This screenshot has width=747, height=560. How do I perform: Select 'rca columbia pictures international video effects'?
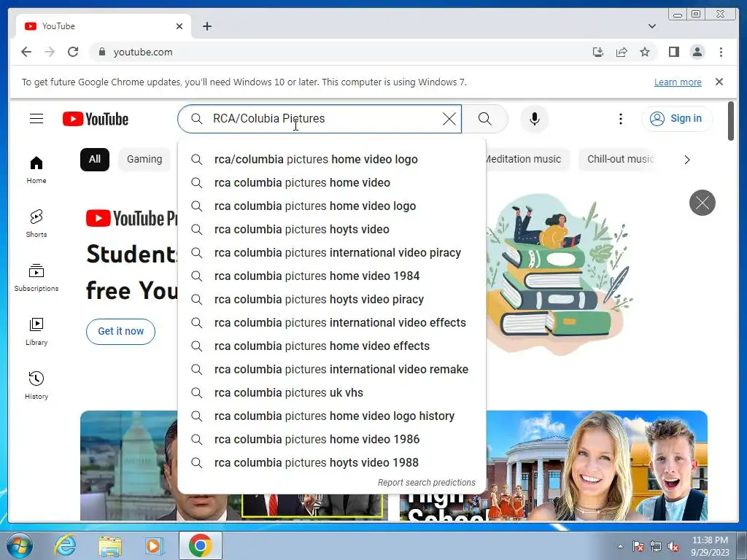(x=332, y=322)
